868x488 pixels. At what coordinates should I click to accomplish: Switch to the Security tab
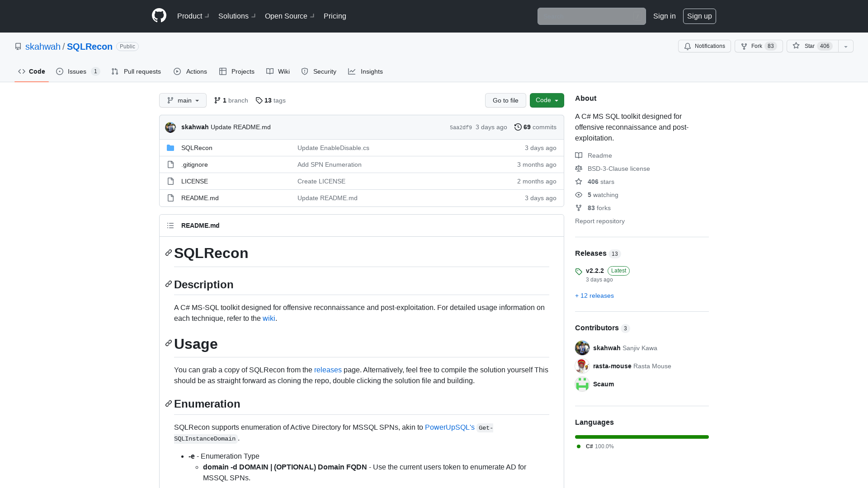click(319, 71)
